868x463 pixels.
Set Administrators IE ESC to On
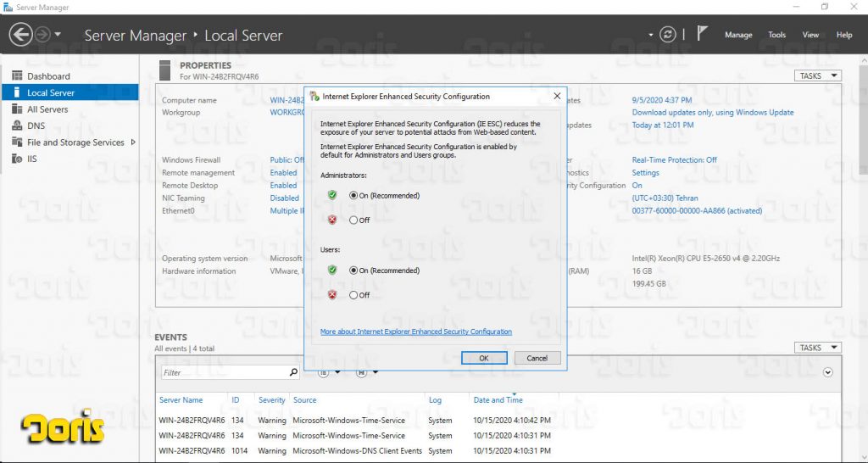point(353,196)
